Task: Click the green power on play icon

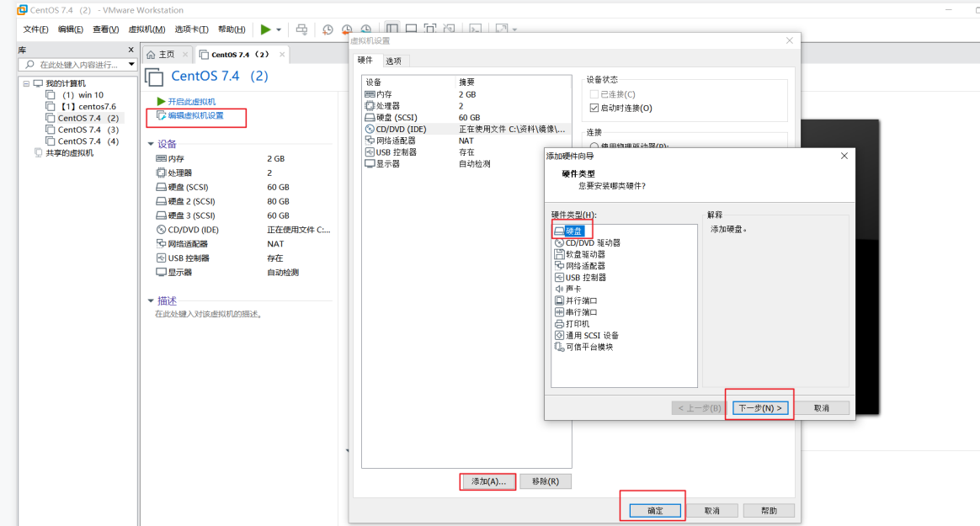Action: tap(265, 29)
